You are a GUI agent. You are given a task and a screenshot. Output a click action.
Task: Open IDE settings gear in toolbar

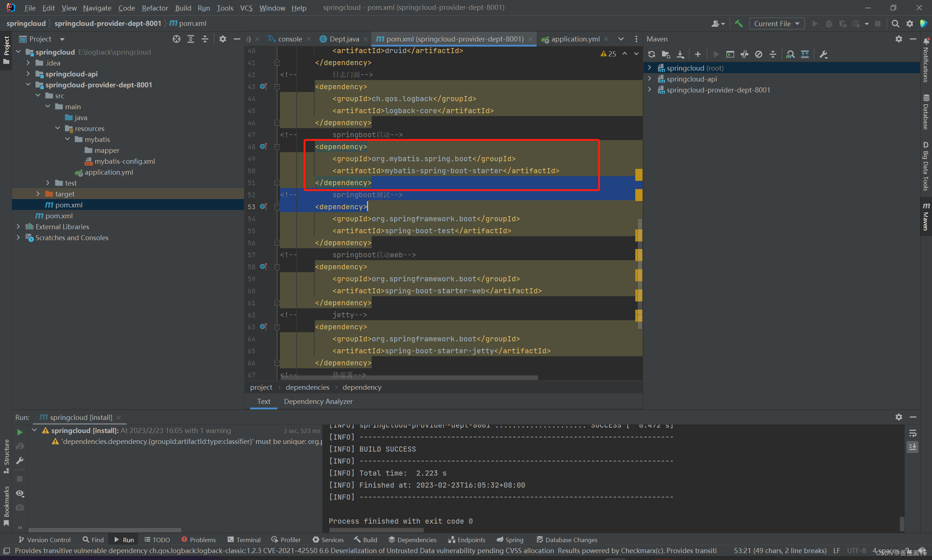click(910, 23)
